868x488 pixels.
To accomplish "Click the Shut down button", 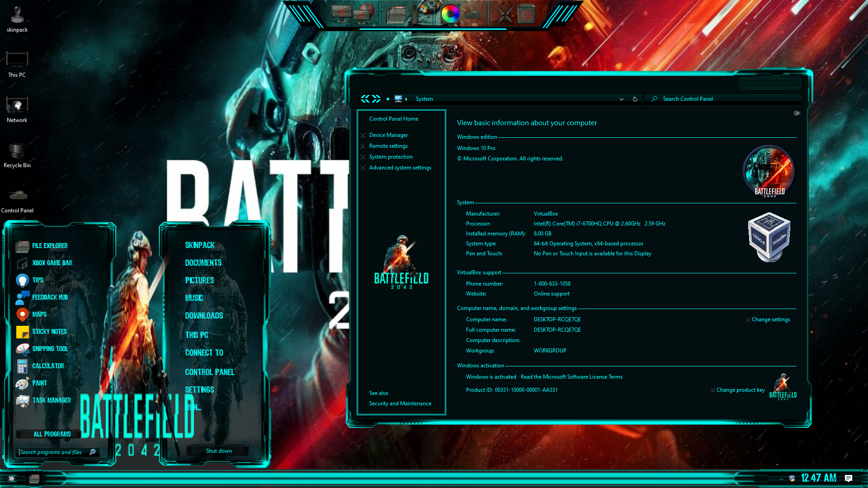I will pyautogui.click(x=219, y=451).
